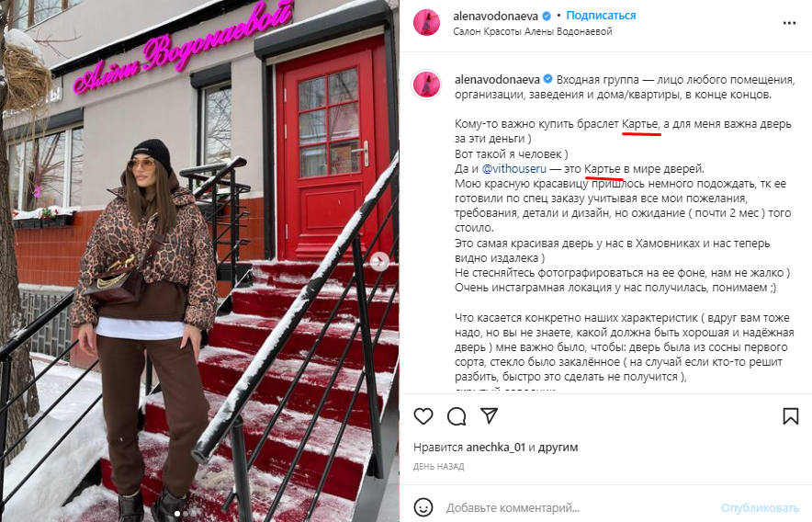The image size is (812, 522).
Task: Open the anechka_01 profile from likes
Action: pos(496,448)
